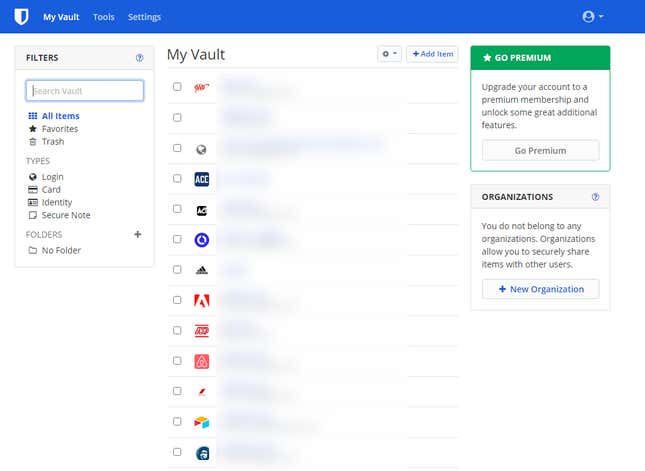Click the Airbnb logo icon

point(202,362)
